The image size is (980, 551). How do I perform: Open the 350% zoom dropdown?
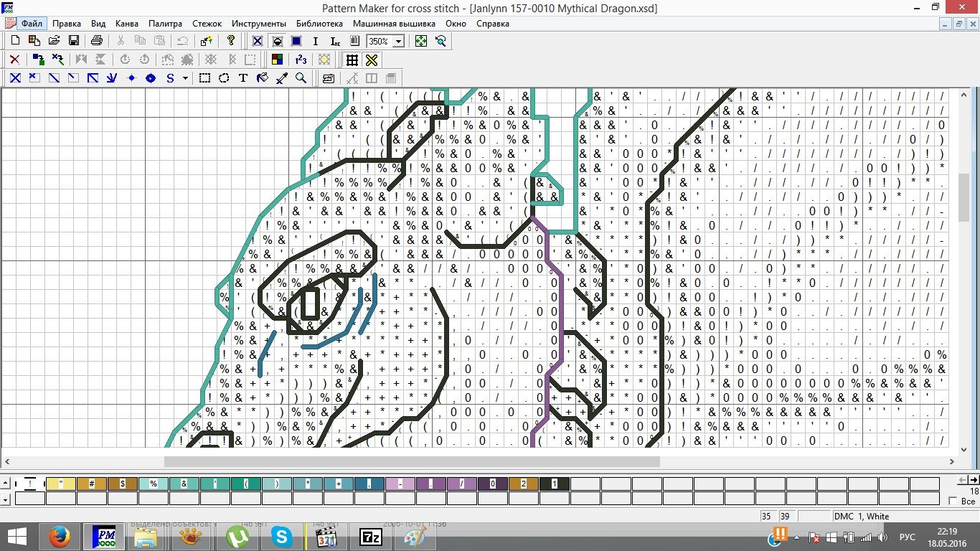398,42
